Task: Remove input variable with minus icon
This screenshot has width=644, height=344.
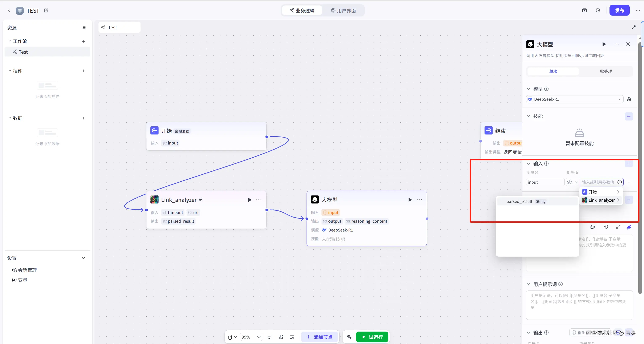Action: [629, 182]
